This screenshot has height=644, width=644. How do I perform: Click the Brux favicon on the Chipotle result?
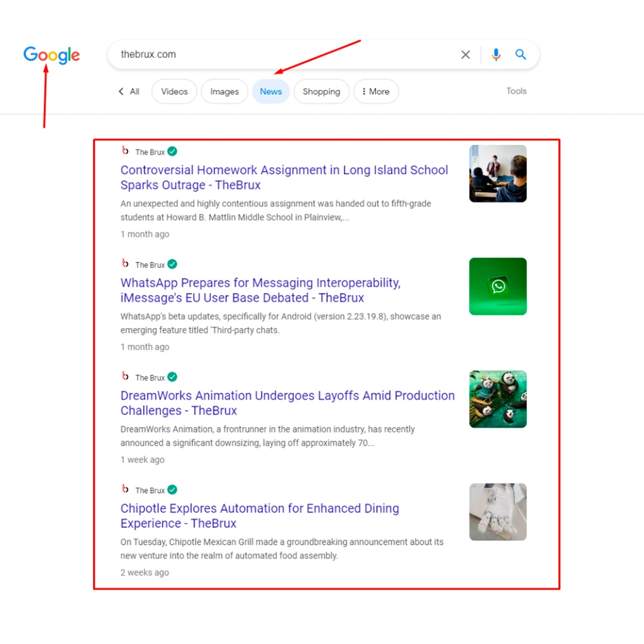click(x=125, y=489)
